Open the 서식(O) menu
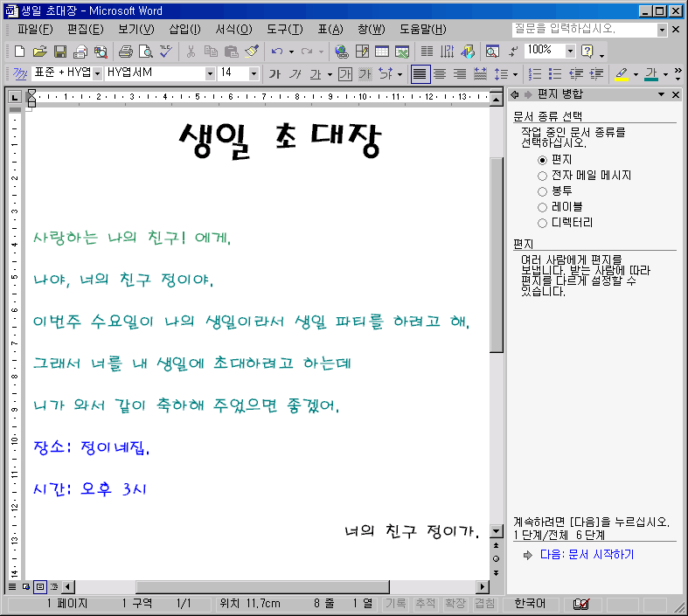This screenshot has height=616, width=688. pos(233,30)
